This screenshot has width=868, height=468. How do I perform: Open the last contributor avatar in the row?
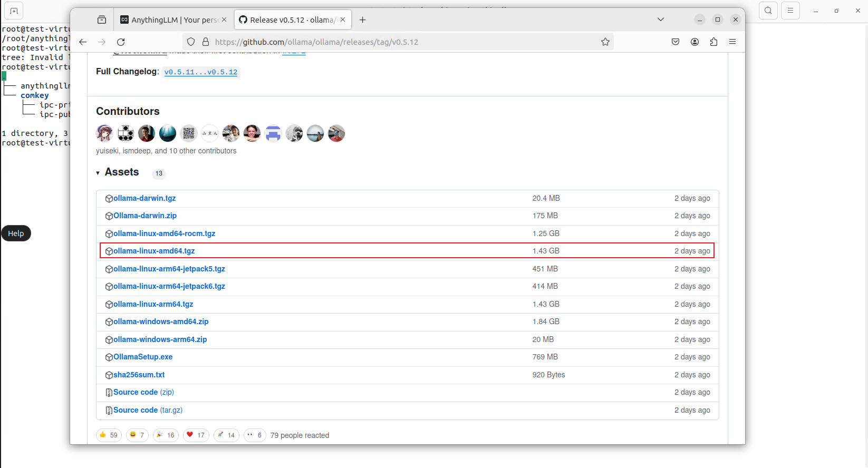coord(336,133)
